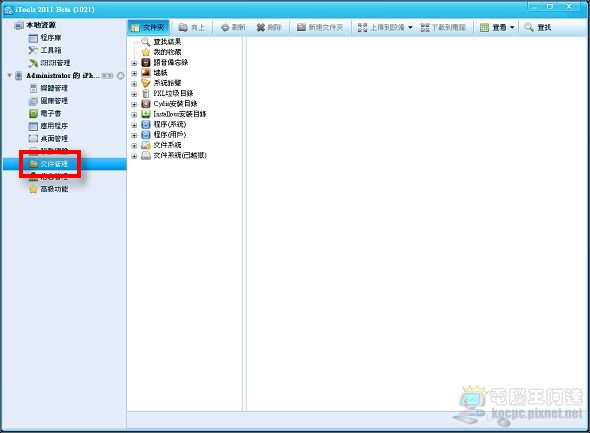This screenshot has height=433, width=590.
Task: Expand the 文件系統(已越獄) tree node
Action: pos(134,156)
